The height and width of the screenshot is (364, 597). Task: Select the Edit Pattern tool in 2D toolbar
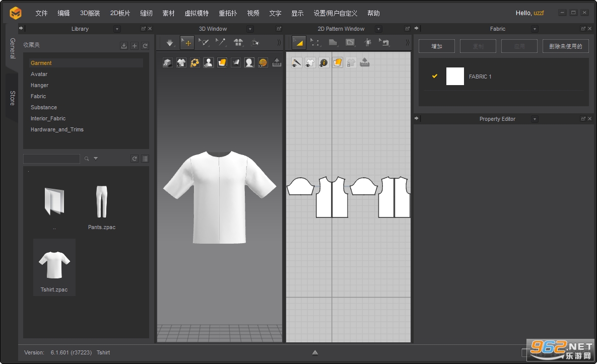pos(299,43)
